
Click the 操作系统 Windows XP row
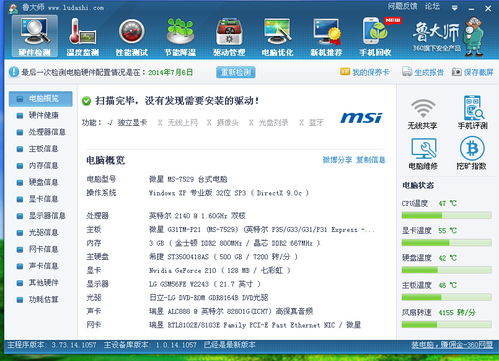[x=198, y=193]
